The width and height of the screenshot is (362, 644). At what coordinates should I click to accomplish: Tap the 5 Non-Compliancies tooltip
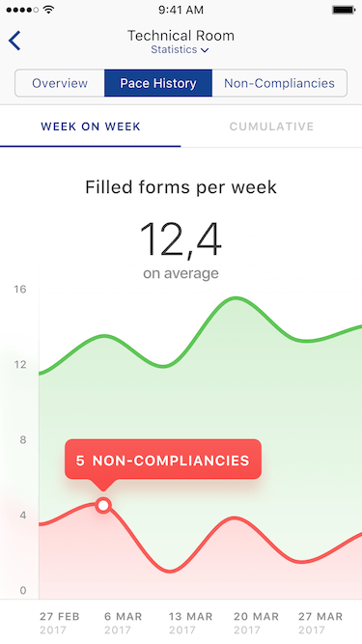point(163,460)
